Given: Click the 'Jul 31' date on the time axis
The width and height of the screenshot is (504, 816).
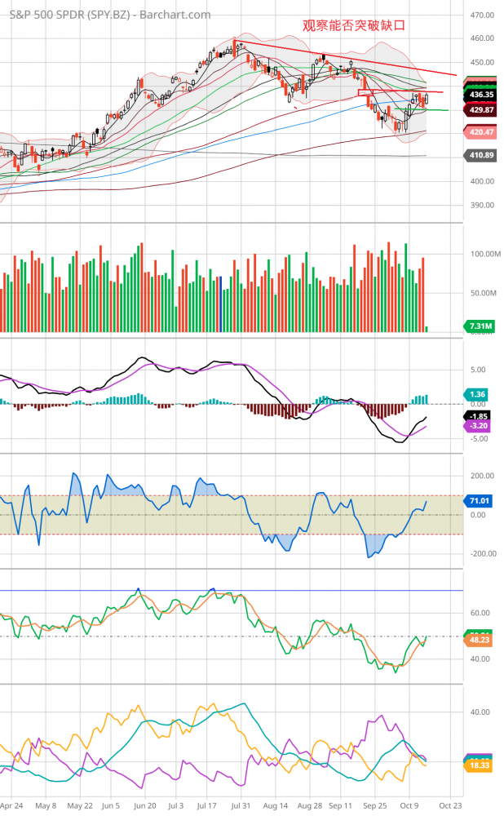Looking at the screenshot, I should pos(241,805).
